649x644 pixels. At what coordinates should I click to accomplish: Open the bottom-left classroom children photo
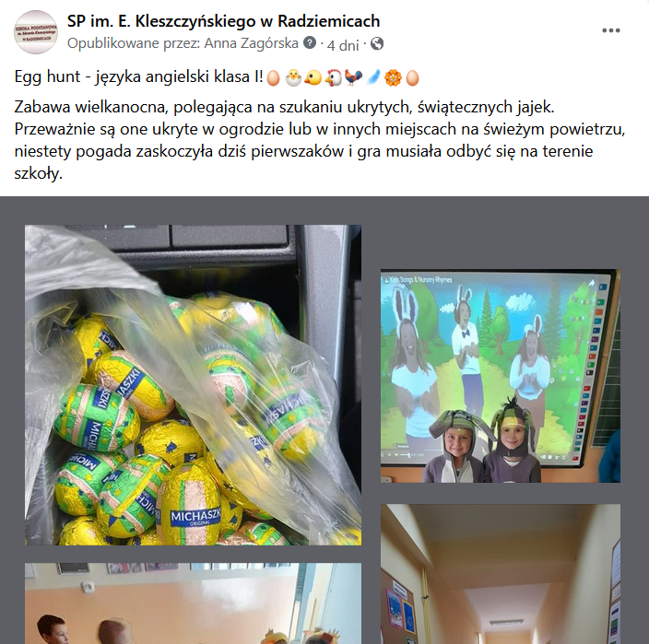click(193, 603)
